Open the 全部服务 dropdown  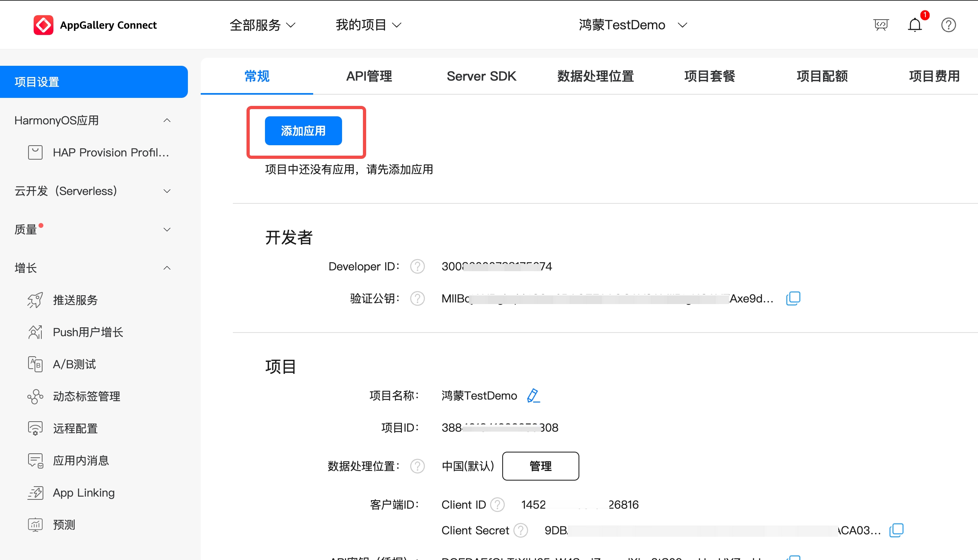pos(263,25)
